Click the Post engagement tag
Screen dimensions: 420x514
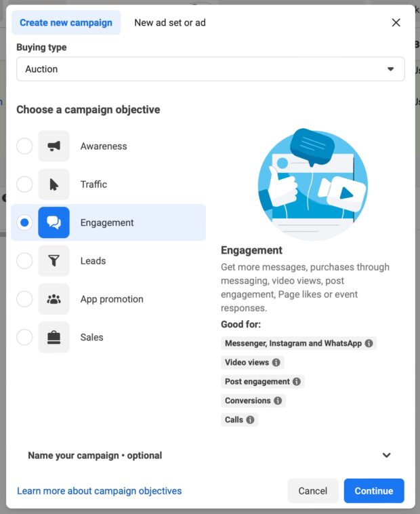tap(263, 382)
